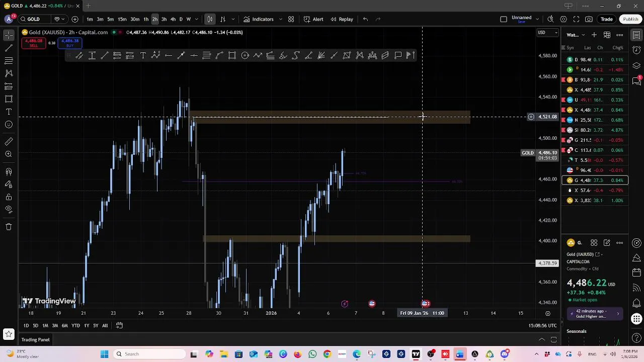Screen dimensions: 644x362
Task: Open the quick search lightning icon
Action: [x=550, y=19]
